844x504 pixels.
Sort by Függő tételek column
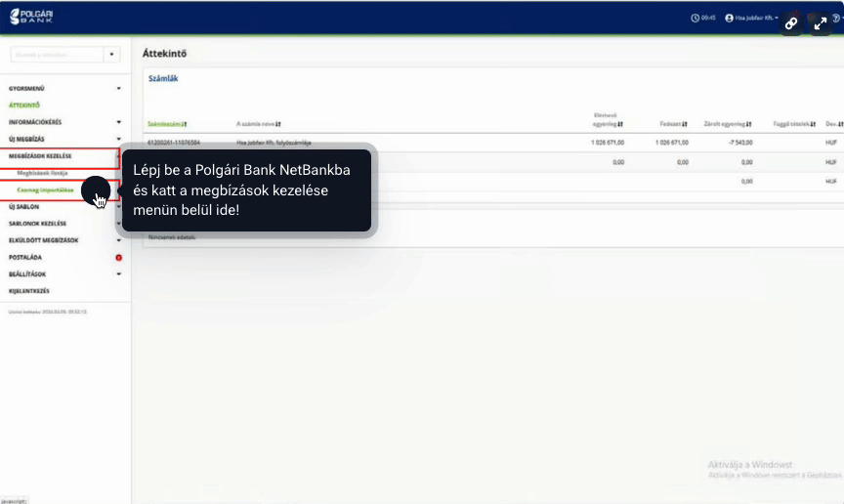tap(794, 124)
